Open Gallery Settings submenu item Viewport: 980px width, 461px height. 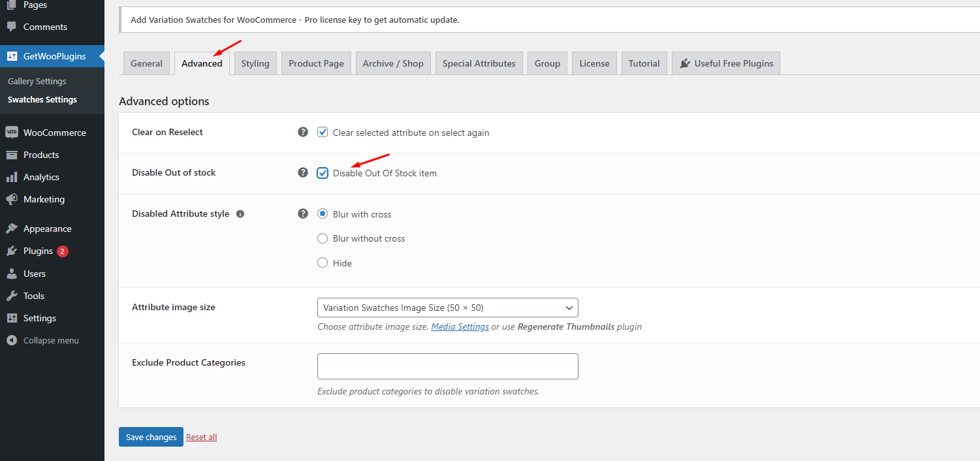pyautogui.click(x=37, y=81)
